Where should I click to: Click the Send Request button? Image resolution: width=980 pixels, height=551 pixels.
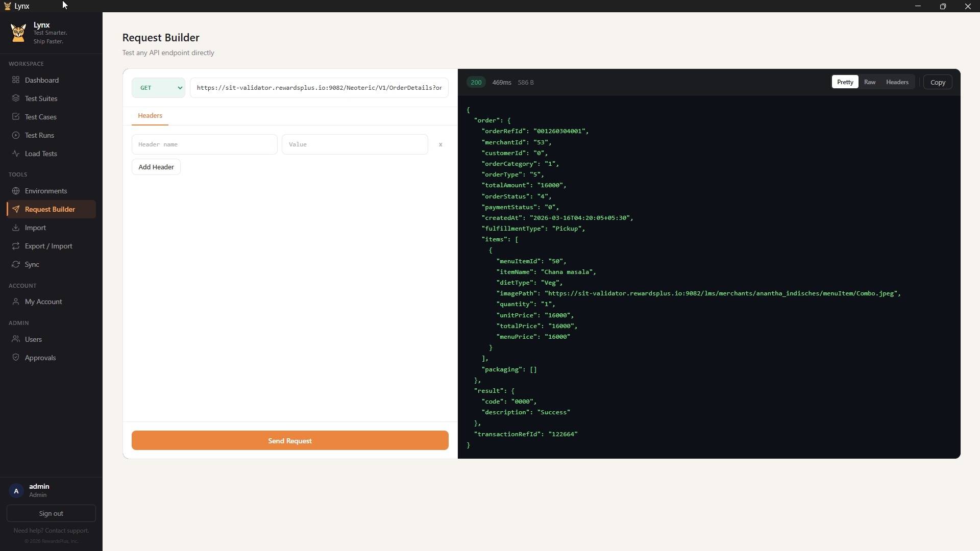pos(289,440)
